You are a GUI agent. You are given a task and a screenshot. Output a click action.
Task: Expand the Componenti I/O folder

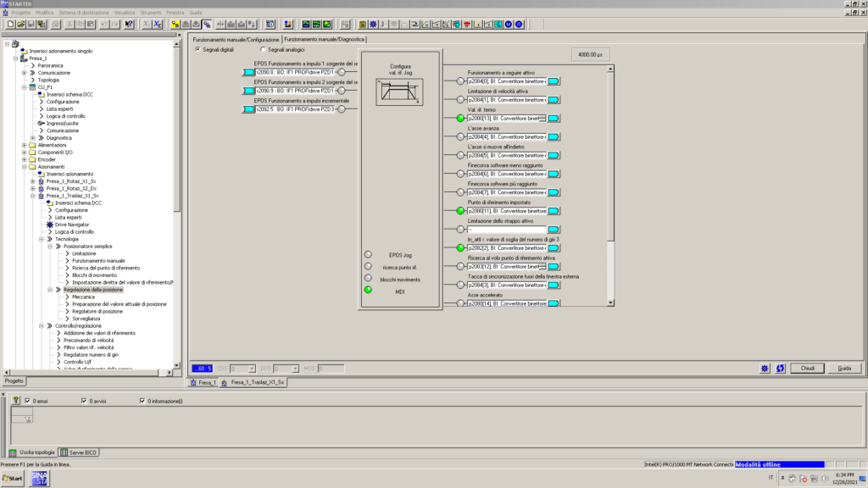25,152
